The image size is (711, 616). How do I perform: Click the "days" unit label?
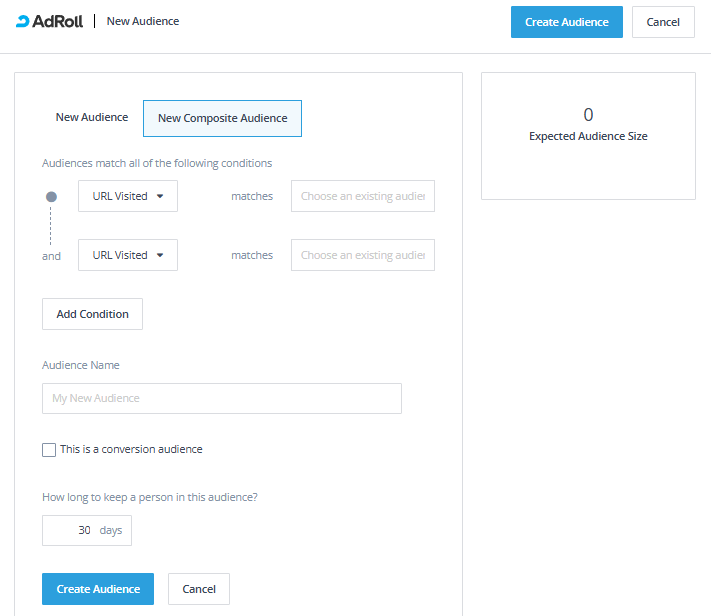point(111,530)
